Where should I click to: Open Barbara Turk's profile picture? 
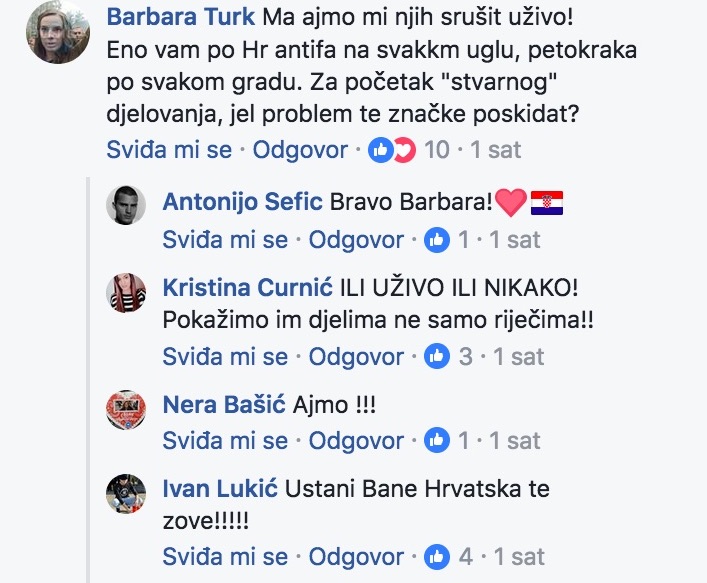[58, 32]
